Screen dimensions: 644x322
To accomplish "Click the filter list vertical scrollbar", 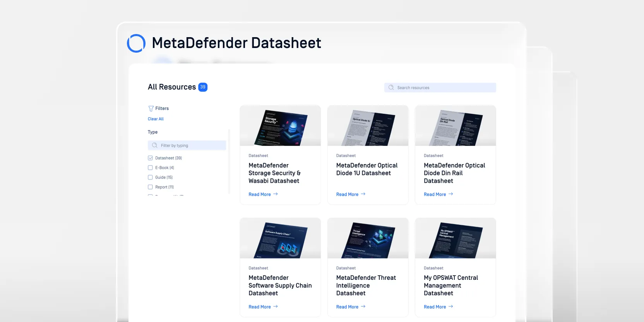I will click(229, 161).
